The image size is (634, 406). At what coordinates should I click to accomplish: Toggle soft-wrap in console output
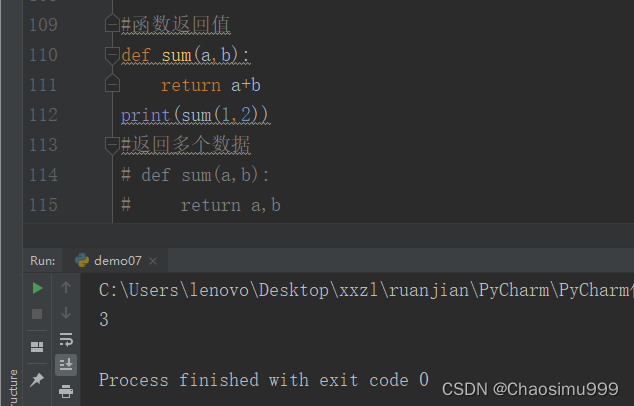click(x=66, y=339)
